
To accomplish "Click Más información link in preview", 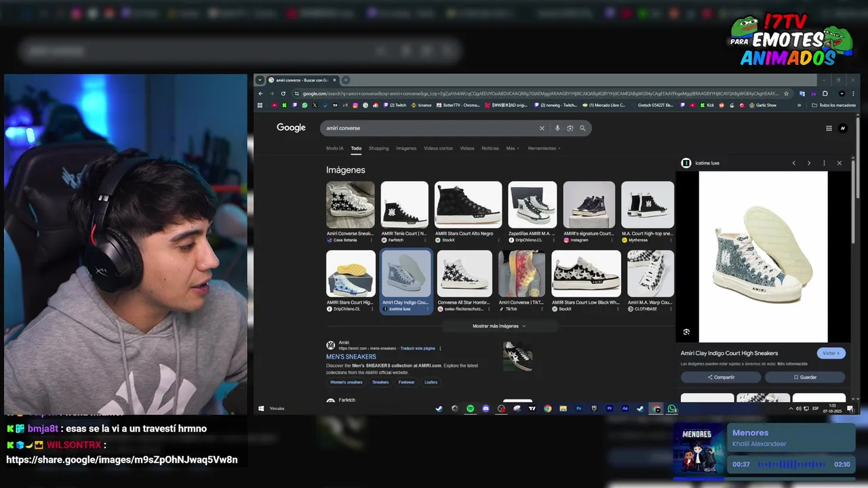I will [x=791, y=364].
